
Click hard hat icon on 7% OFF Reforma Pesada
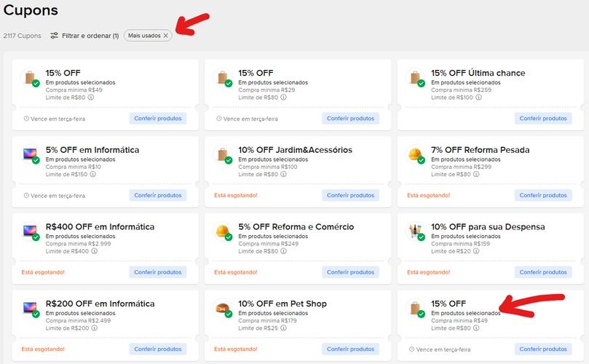[415, 154]
